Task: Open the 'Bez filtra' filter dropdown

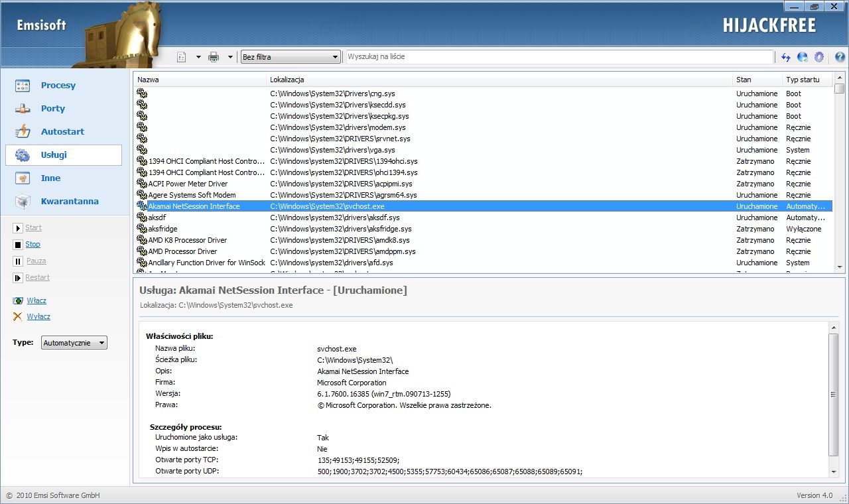Action: point(291,57)
